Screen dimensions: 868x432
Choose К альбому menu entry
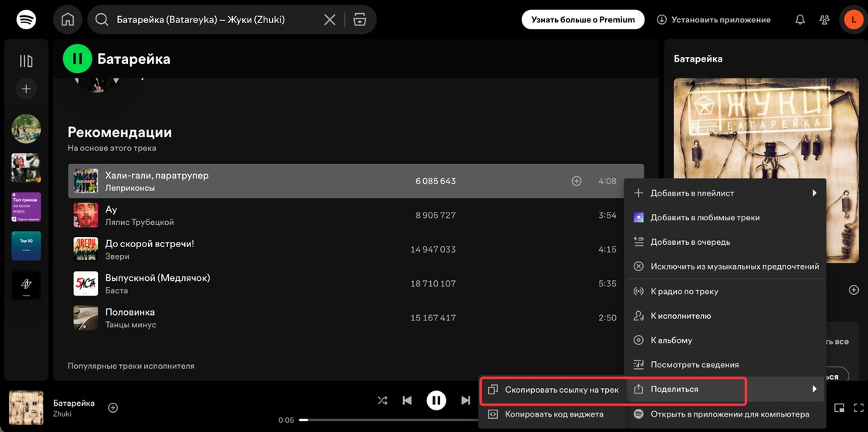tap(725, 340)
